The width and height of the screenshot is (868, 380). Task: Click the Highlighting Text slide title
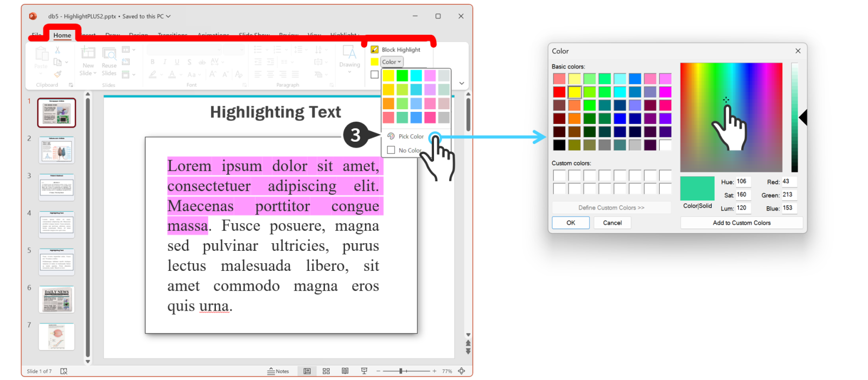tap(276, 112)
